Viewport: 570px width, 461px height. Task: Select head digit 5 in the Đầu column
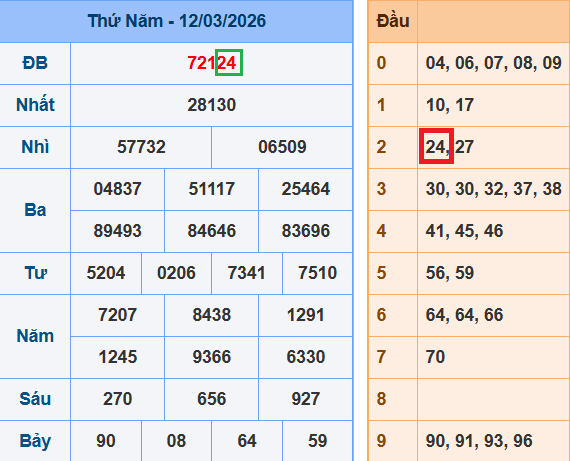coord(381,273)
